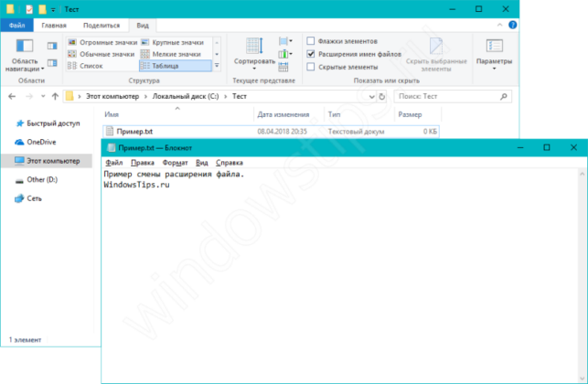
Task: Click Notepad vertical scrollbar up arrow
Action: [x=582, y=174]
